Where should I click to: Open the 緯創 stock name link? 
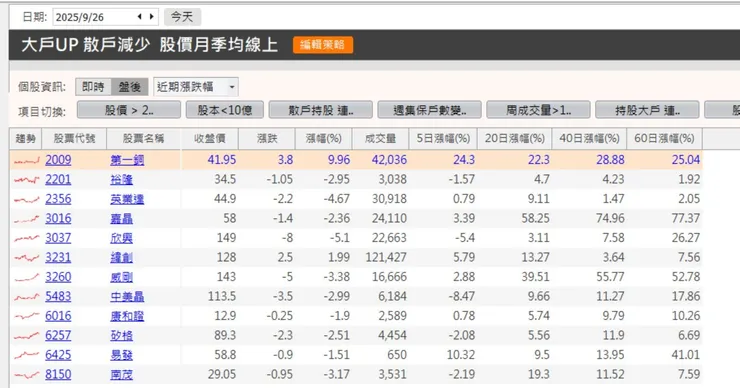(x=121, y=258)
